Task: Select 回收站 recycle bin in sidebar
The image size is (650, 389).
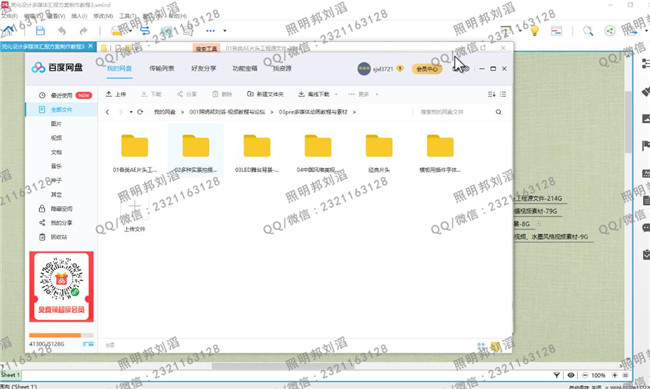Action: pyautogui.click(x=58, y=237)
